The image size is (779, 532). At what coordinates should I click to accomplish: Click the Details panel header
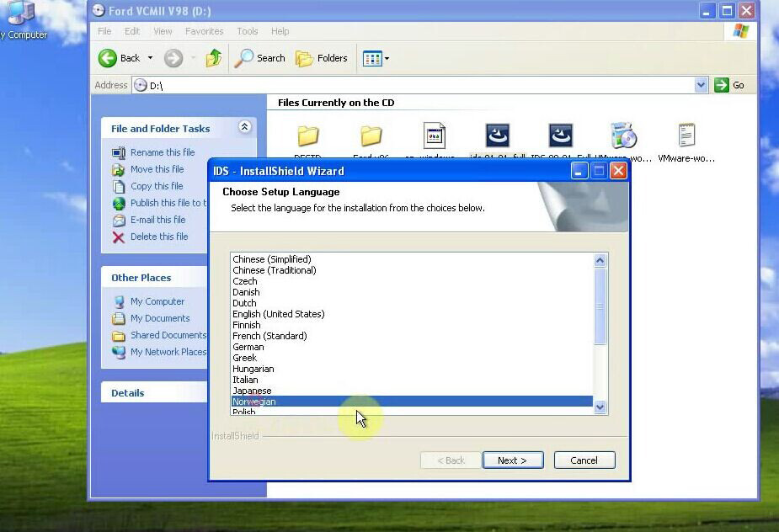coord(154,392)
